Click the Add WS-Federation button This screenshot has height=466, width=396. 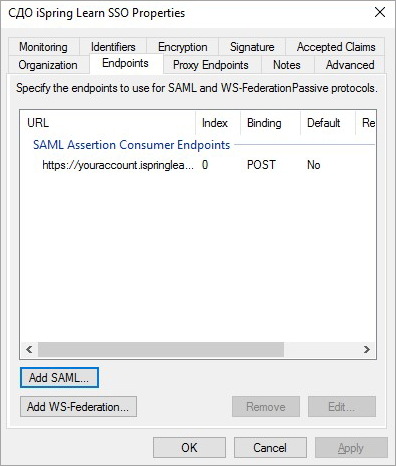[78, 407]
